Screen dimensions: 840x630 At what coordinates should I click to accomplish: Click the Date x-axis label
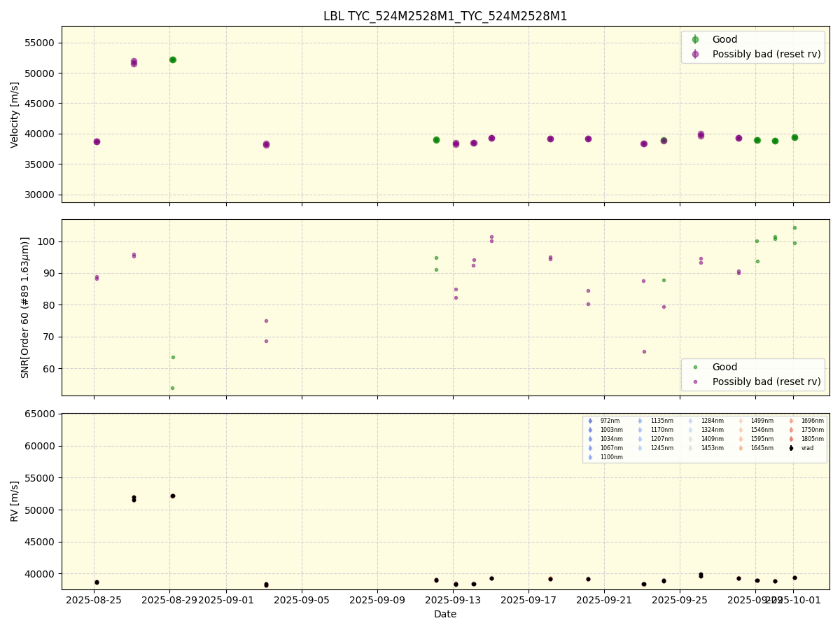point(445,614)
